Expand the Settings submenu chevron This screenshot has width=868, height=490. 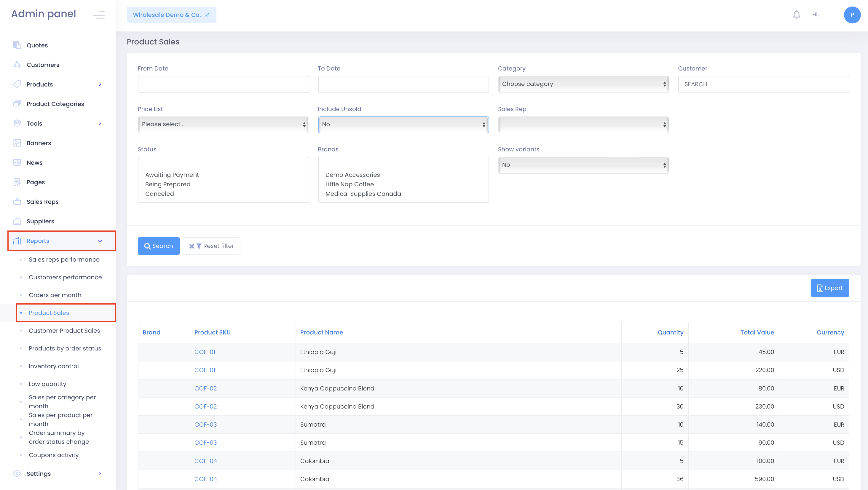[100, 473]
